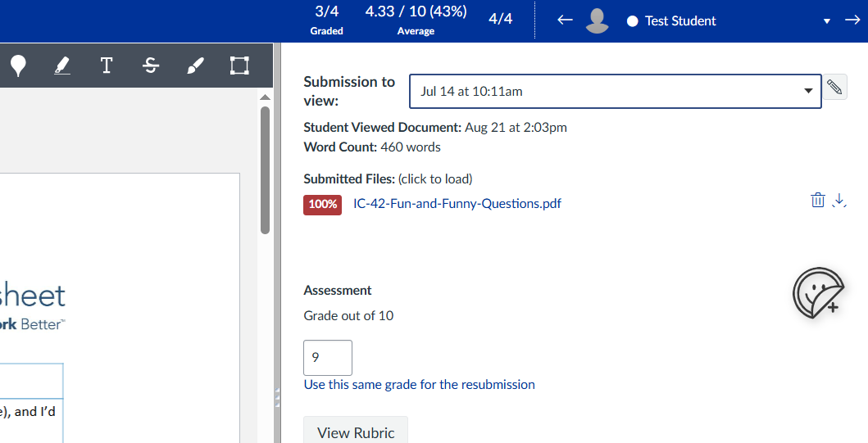Select the free text annotation tool

[x=107, y=66]
